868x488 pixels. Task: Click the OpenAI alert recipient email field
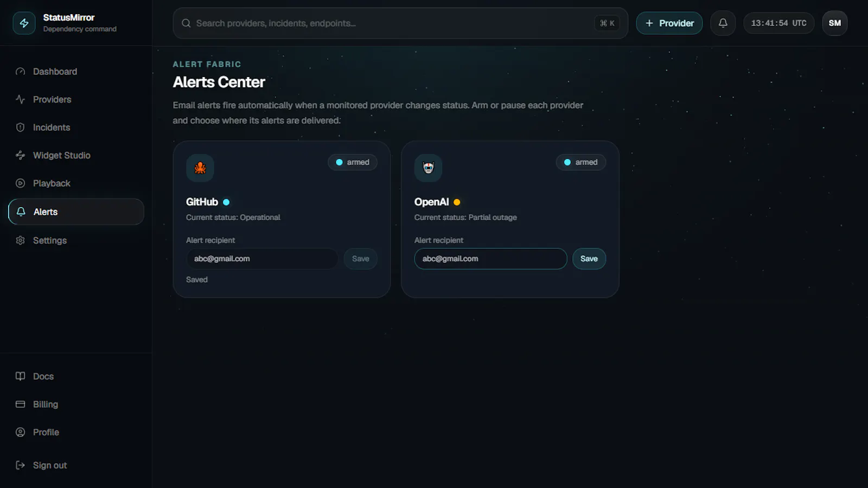tap(490, 259)
